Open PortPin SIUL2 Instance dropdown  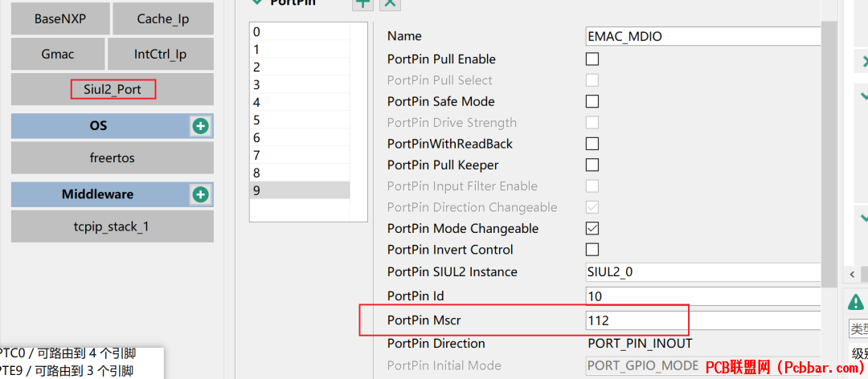point(702,272)
